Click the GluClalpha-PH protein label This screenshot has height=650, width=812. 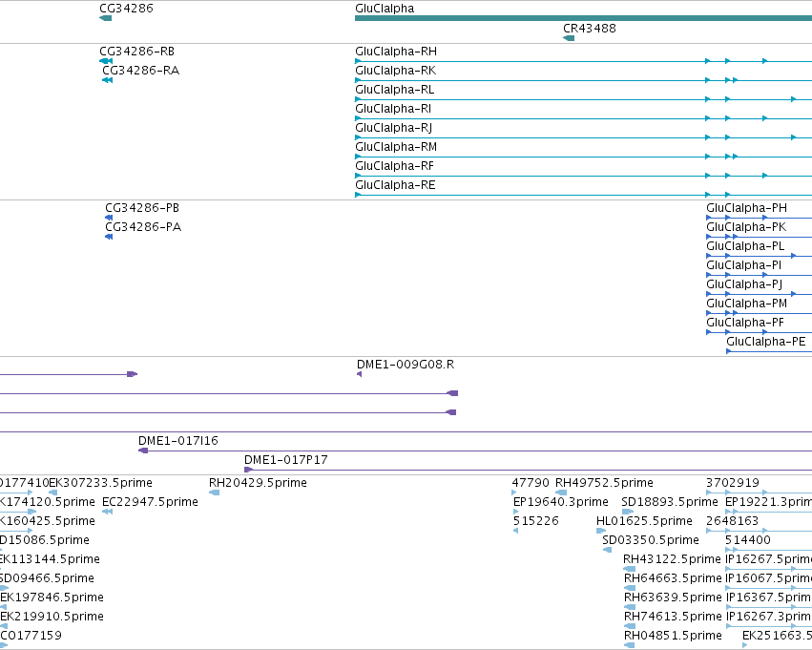coord(747,208)
